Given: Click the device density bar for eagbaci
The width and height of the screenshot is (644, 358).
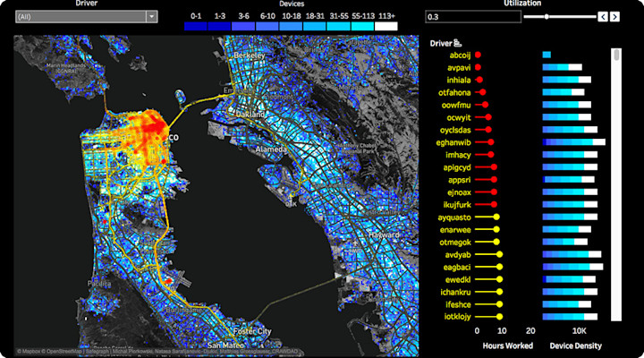Looking at the screenshot, I should point(573,267).
